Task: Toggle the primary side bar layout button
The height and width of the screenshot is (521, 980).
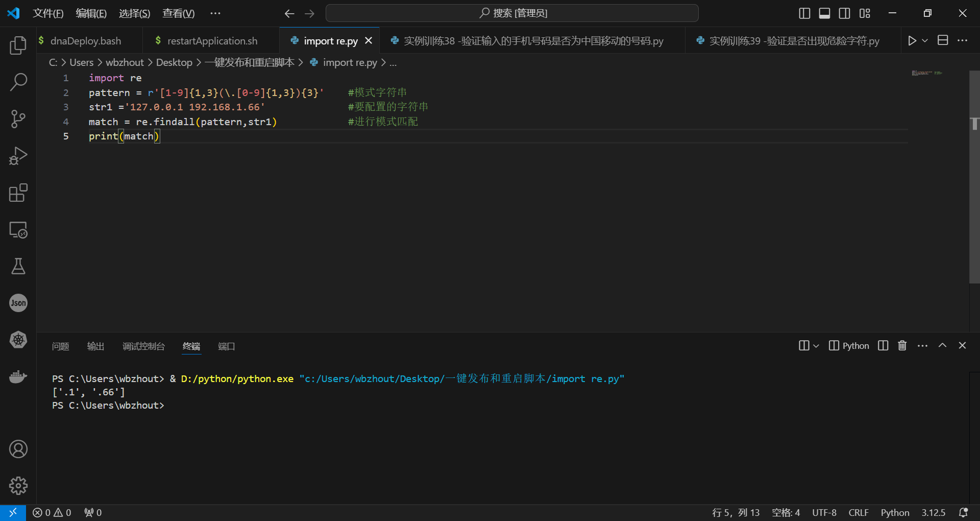Action: (804, 13)
